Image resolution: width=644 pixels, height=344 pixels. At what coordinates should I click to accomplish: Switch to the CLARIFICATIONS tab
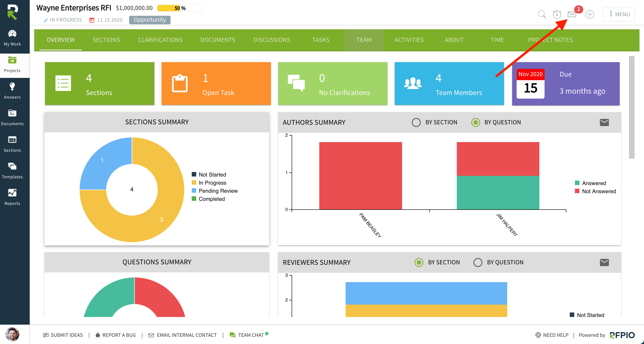(160, 40)
